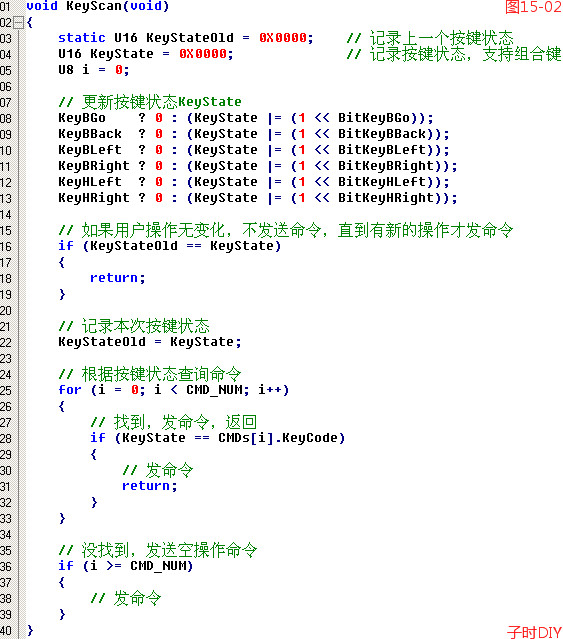Click BitKeyBRight identifier on line 11
This screenshot has width=563, height=639.
click(x=386, y=166)
